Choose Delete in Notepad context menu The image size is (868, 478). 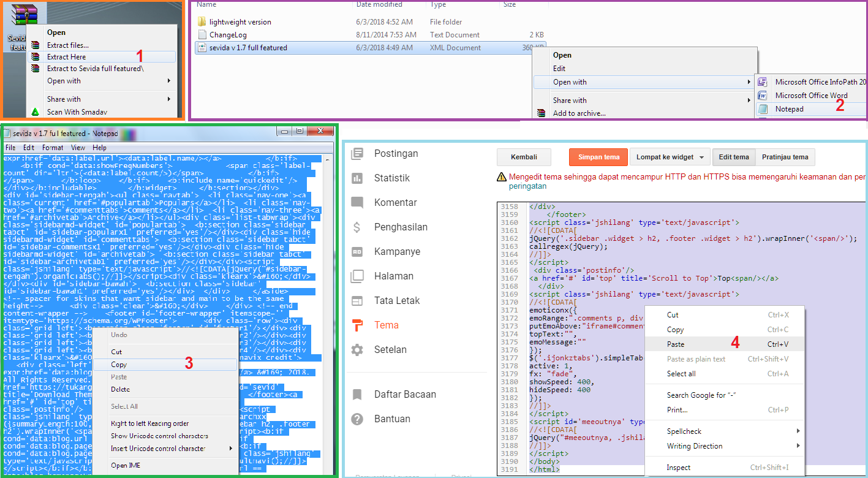click(165, 390)
